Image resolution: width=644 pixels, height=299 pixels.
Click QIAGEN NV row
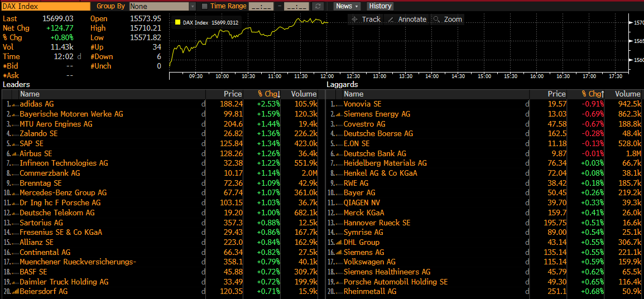(x=484, y=203)
